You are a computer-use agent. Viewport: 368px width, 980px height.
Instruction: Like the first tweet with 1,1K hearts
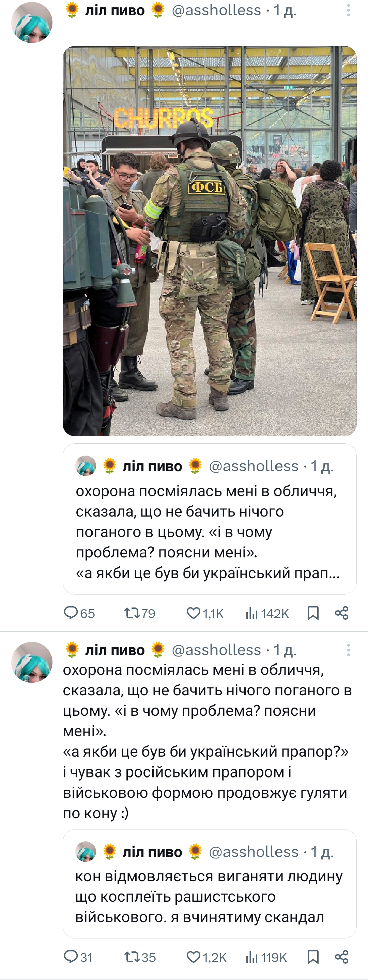click(205, 613)
